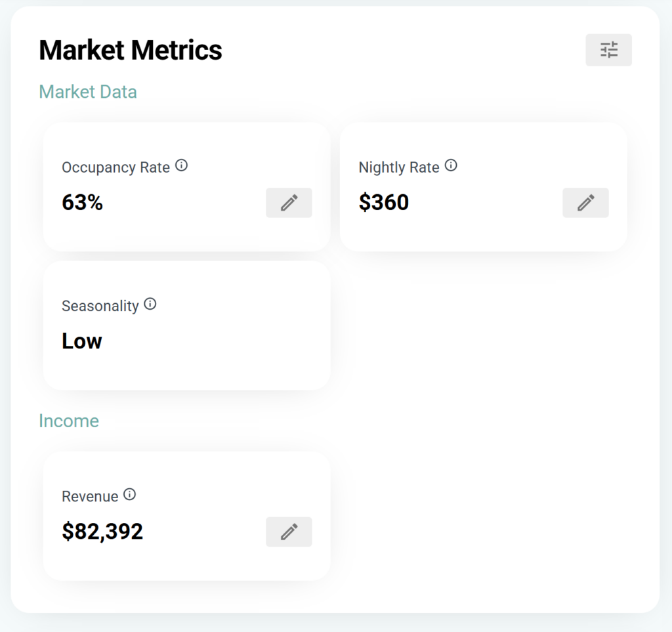Select the 63% occupancy value
This screenshot has width=672, height=632.
pyautogui.click(x=82, y=203)
